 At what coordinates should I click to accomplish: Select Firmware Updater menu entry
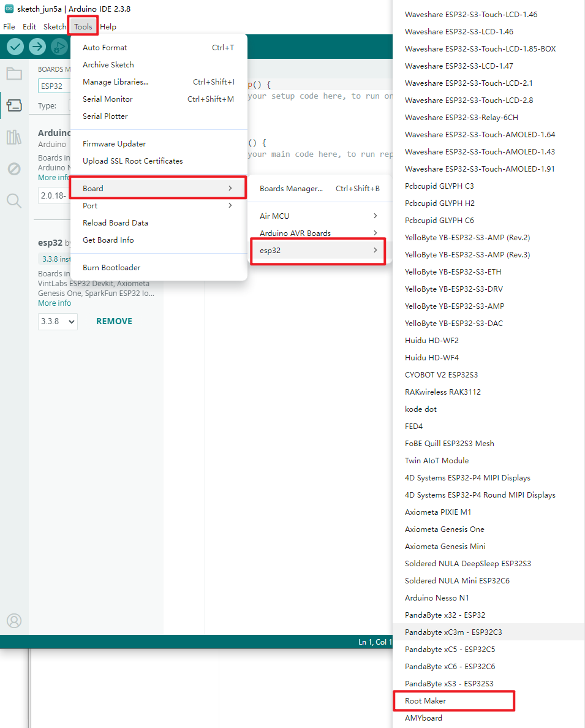[158, 143]
